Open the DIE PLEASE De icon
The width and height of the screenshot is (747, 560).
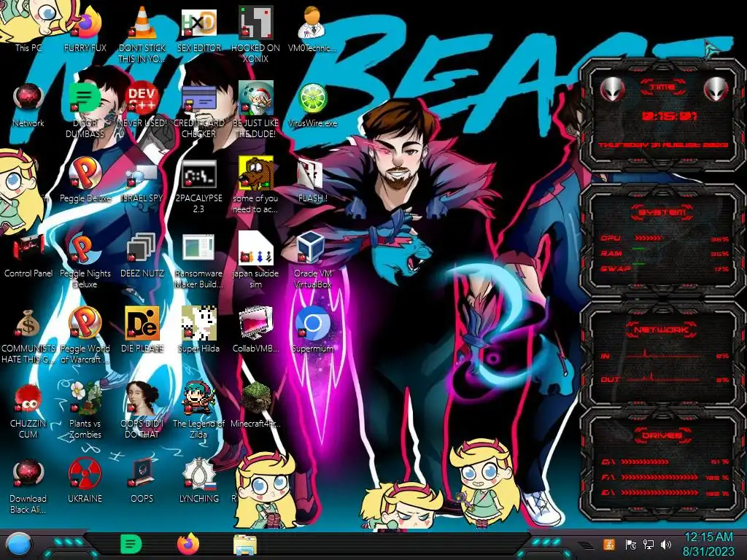coord(142,330)
